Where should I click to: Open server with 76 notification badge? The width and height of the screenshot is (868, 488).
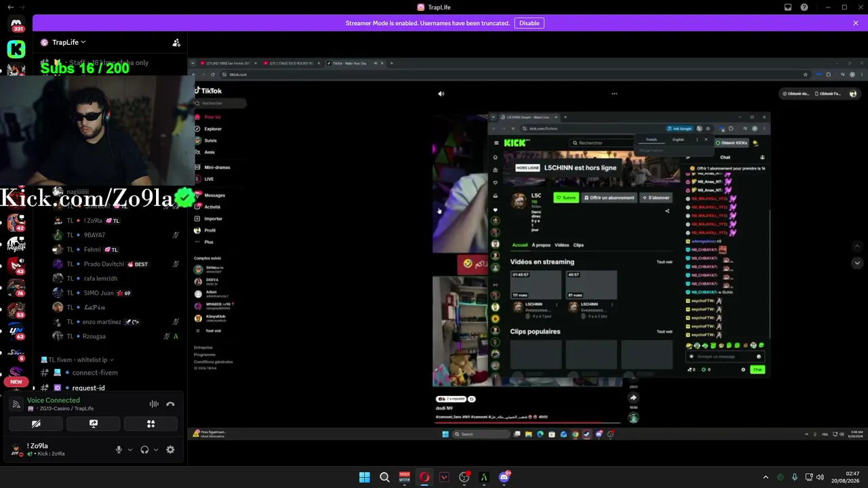tap(16, 287)
